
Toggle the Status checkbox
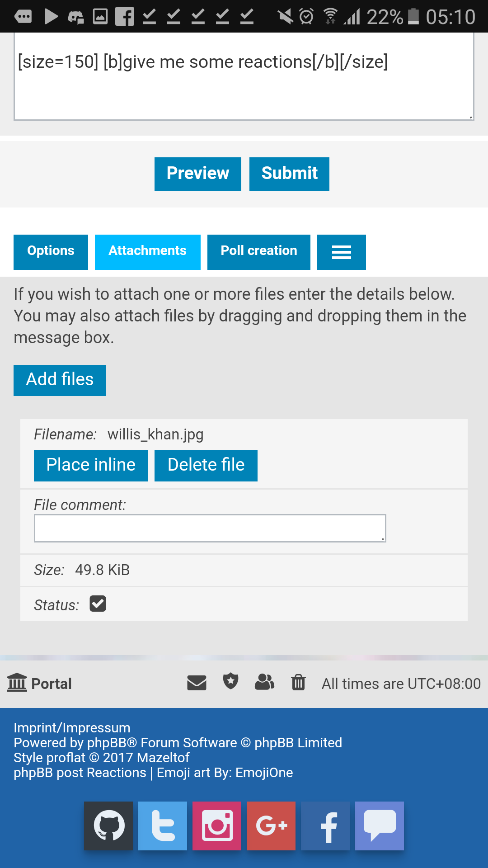tap(98, 604)
